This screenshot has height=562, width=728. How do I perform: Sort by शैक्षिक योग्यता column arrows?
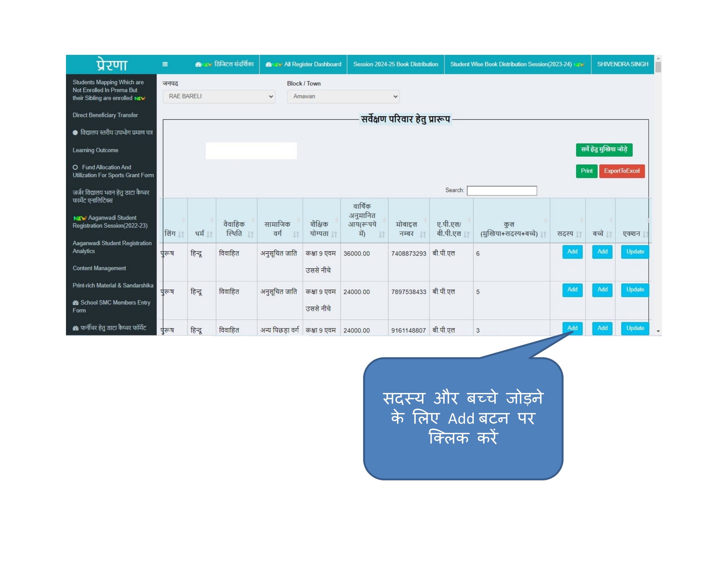coord(334,234)
